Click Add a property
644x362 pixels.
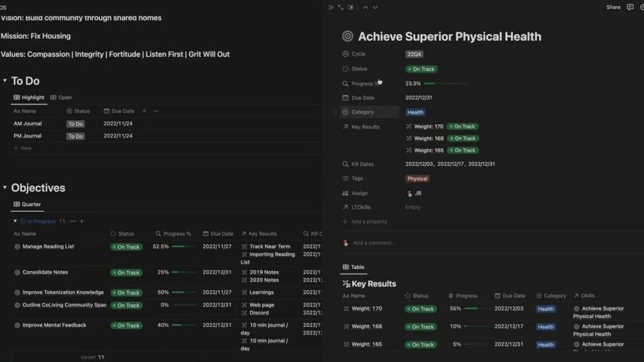pos(369,222)
